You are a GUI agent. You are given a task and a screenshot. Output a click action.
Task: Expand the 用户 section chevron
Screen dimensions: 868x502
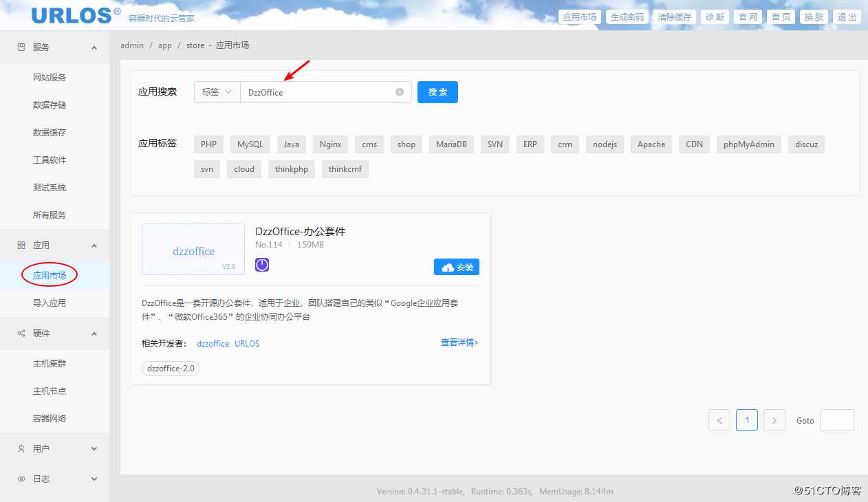(x=94, y=449)
